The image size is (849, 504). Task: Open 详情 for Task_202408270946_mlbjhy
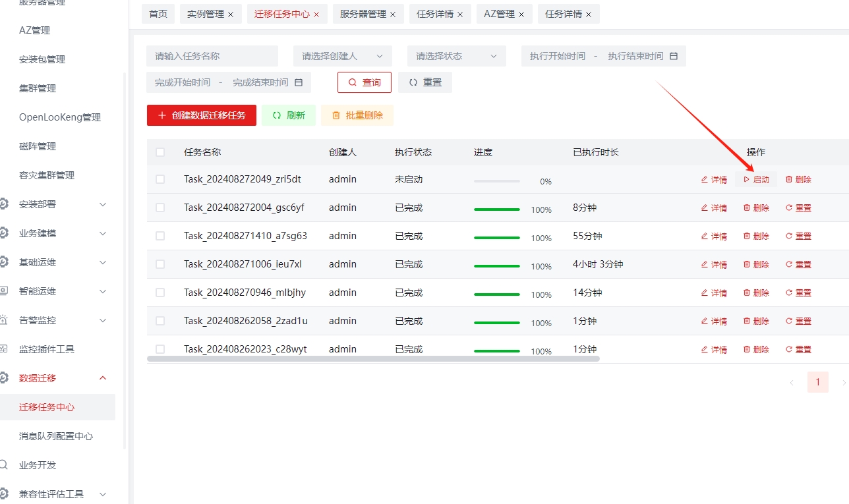(714, 293)
